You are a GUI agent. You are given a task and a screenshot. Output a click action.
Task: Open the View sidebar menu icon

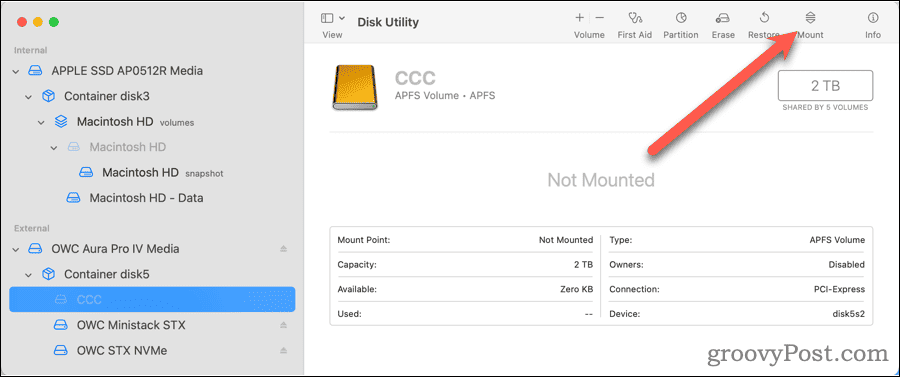tap(328, 18)
